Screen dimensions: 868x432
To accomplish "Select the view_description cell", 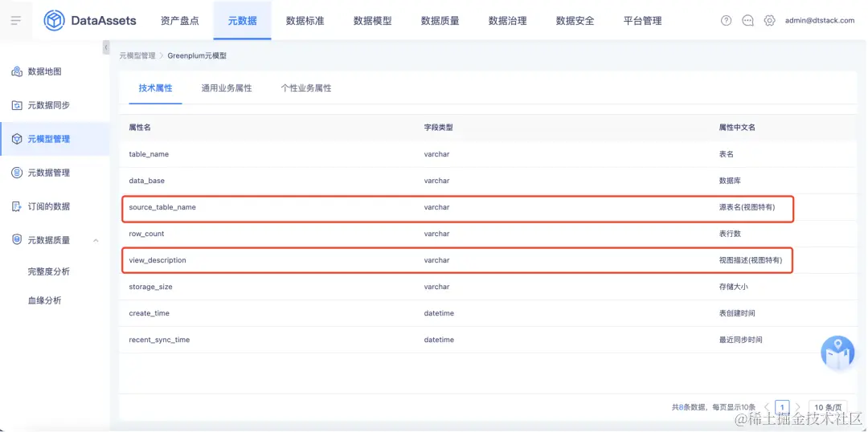I will [158, 260].
